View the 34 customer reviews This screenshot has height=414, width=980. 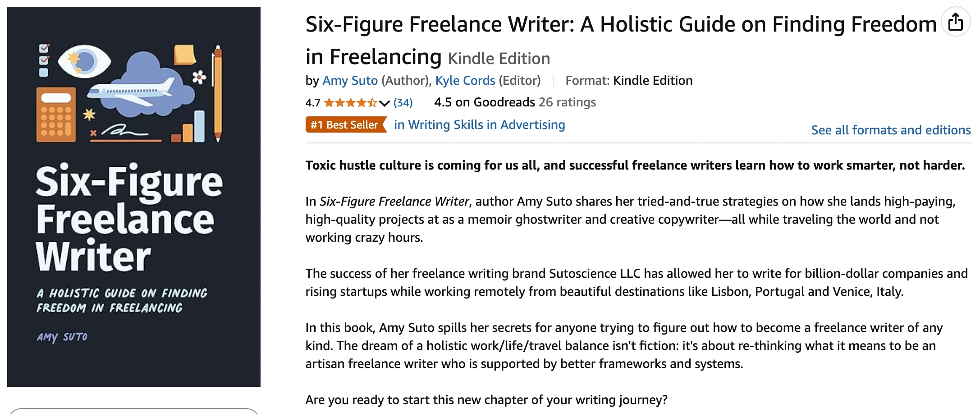tap(403, 103)
